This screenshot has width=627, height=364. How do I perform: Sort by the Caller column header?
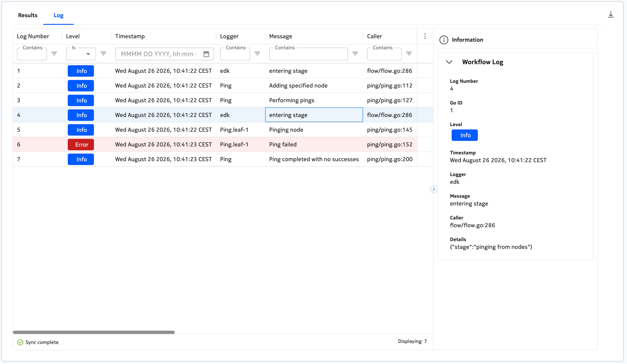(374, 36)
